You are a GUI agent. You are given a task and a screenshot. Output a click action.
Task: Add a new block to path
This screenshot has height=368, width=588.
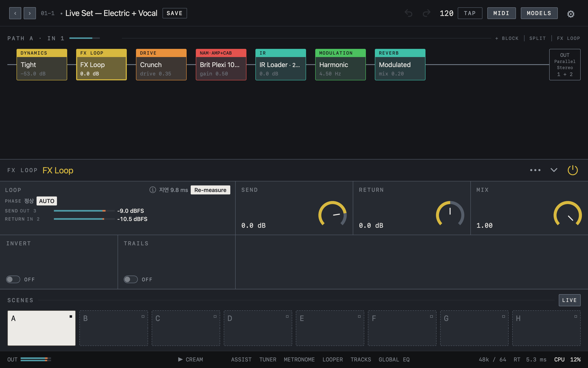click(x=507, y=38)
